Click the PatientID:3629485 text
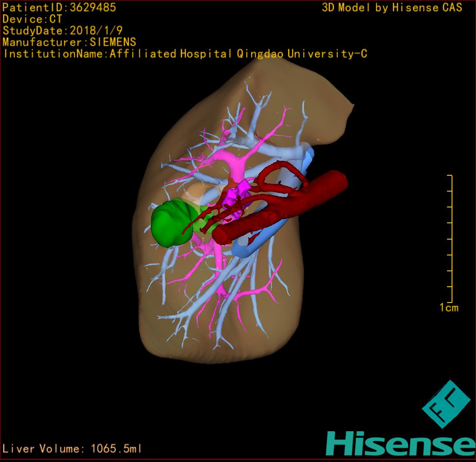Viewport: 476px width, 462px height. [59, 7]
